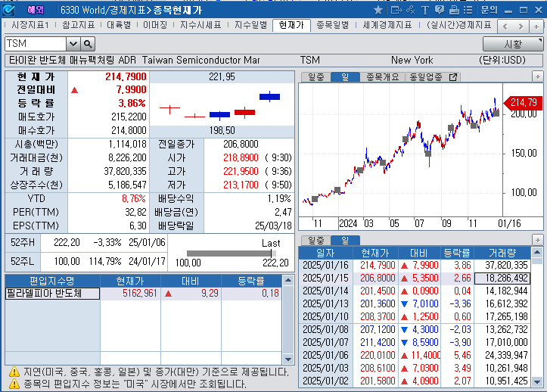The height and width of the screenshot is (392, 547).
Task: Click the magnifier search icon beside TSM
Action: point(88,44)
